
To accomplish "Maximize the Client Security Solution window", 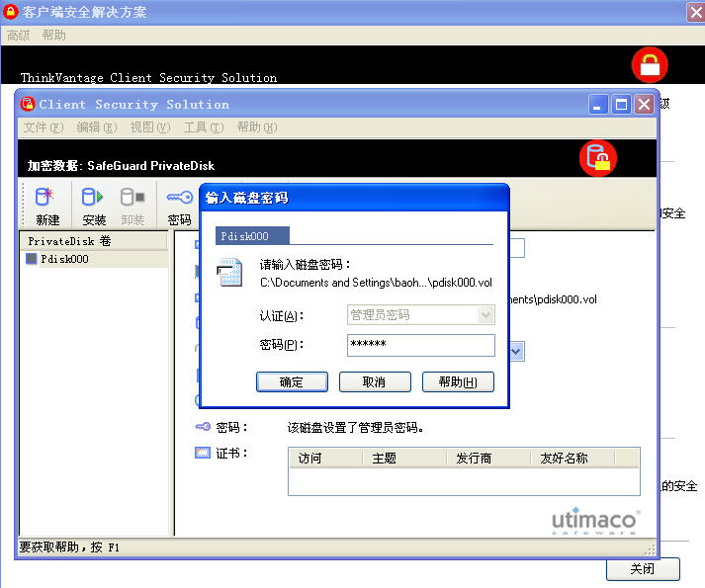I will (x=621, y=105).
